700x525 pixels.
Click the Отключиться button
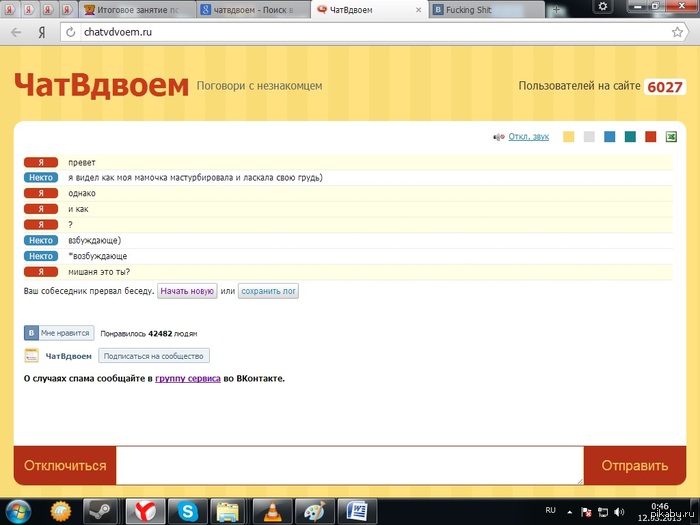(x=65, y=465)
